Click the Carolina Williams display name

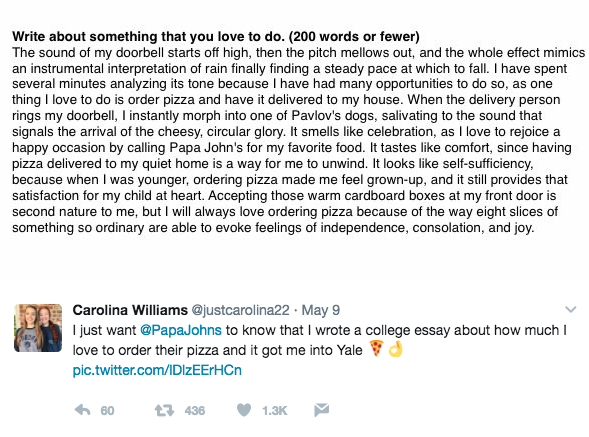click(x=130, y=310)
